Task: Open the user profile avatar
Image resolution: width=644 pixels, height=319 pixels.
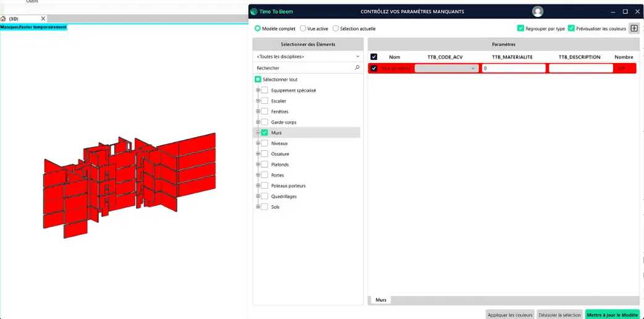Action: tap(538, 12)
